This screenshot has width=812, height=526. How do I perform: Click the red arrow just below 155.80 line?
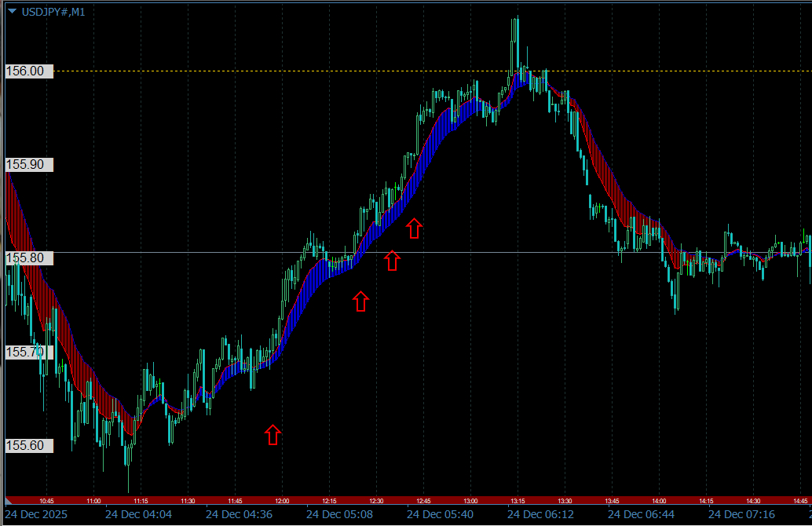point(392,261)
